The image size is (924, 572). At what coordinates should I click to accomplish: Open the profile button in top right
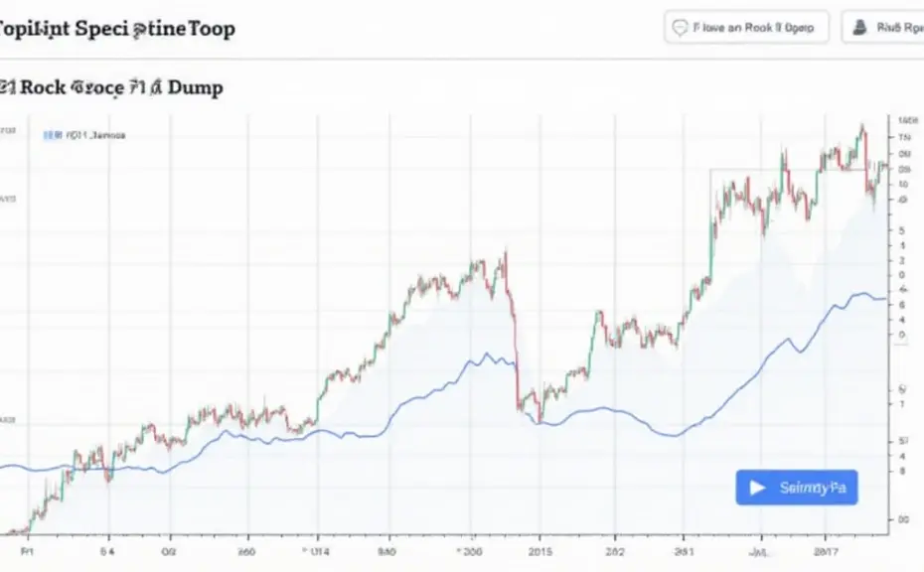click(x=882, y=27)
